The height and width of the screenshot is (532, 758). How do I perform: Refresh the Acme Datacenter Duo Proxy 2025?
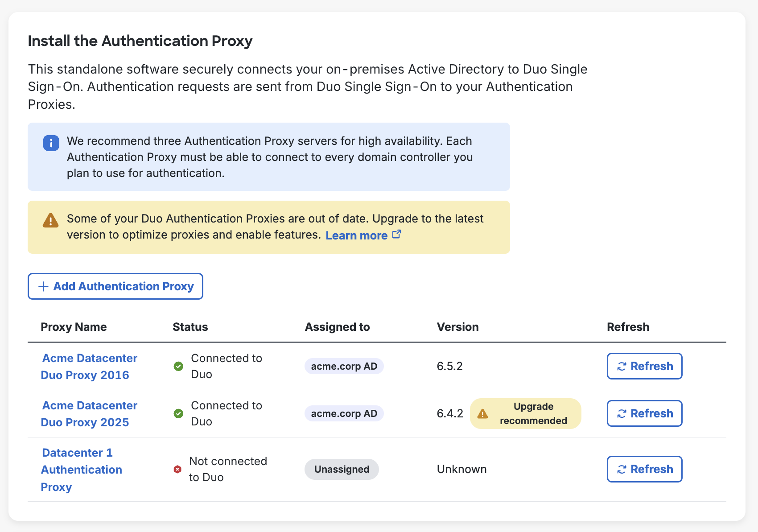(644, 413)
